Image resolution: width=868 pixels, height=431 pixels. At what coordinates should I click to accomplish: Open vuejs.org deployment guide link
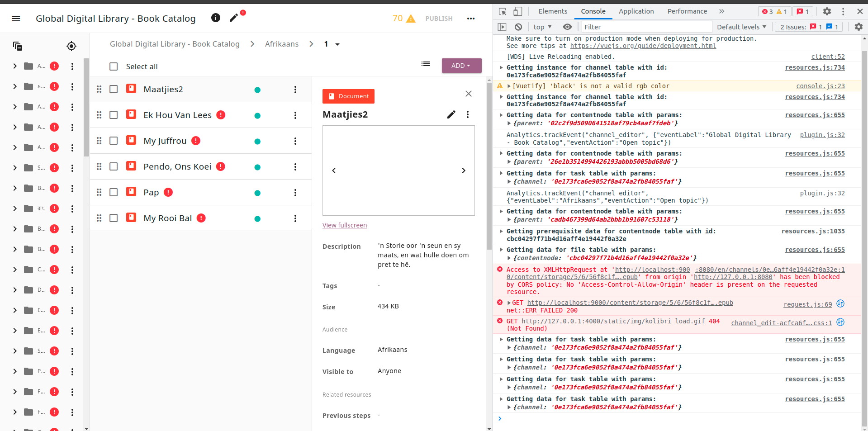[x=643, y=46]
